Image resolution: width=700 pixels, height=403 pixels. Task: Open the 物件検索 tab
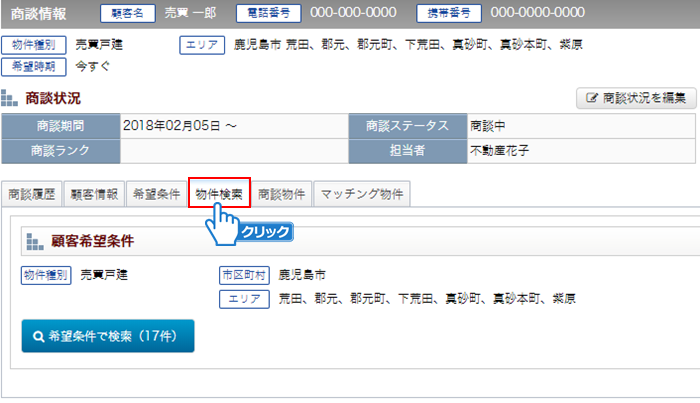coord(218,193)
